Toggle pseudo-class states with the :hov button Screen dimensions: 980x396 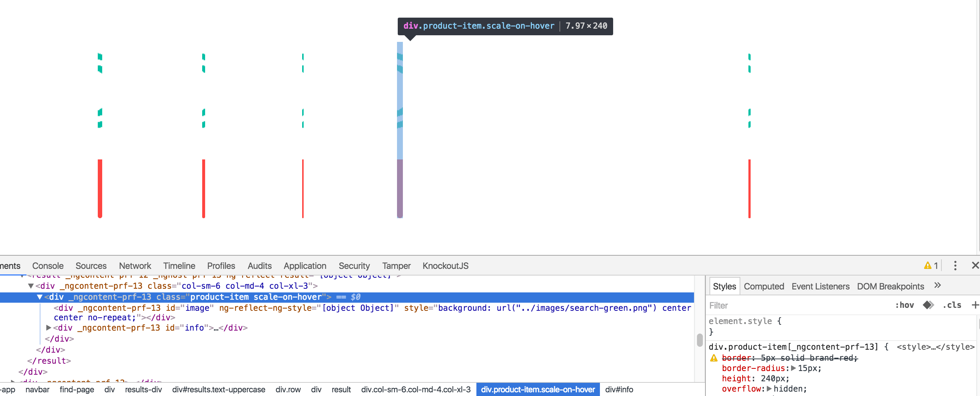pyautogui.click(x=905, y=305)
